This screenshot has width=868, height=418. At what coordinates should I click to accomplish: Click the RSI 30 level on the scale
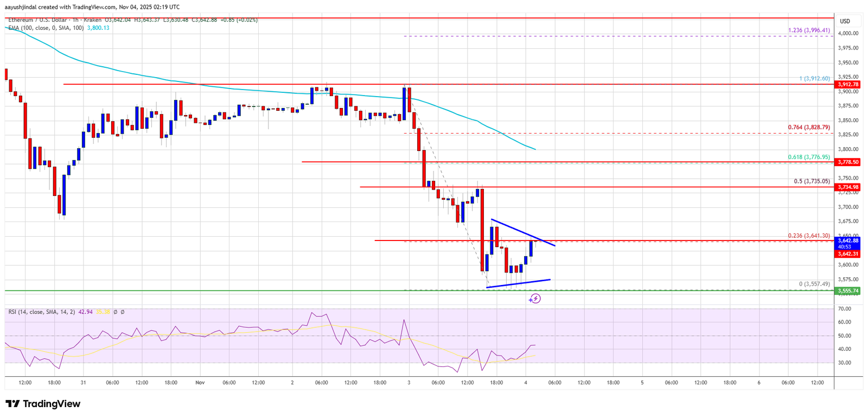coord(844,363)
